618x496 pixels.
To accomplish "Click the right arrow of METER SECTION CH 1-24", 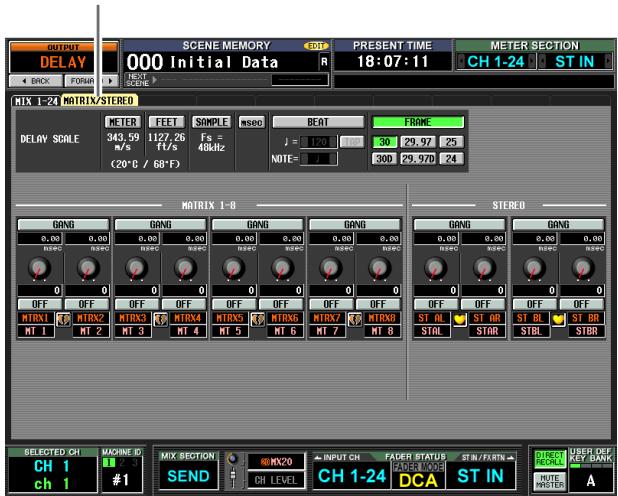I will coord(532,62).
